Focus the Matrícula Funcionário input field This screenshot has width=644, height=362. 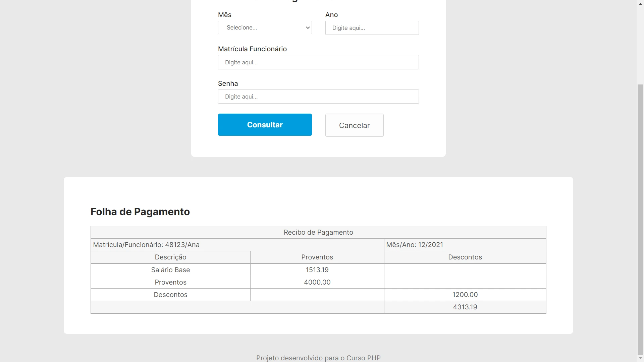tap(318, 62)
